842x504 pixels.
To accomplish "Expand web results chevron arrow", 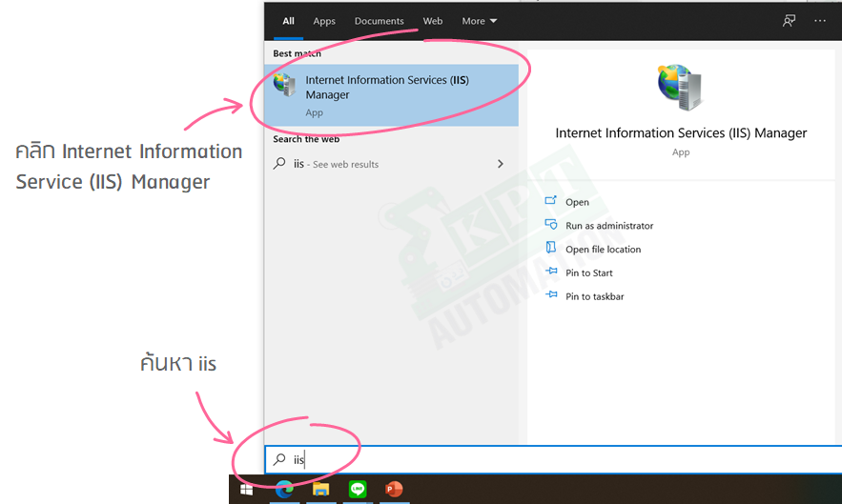I will pos(501,164).
